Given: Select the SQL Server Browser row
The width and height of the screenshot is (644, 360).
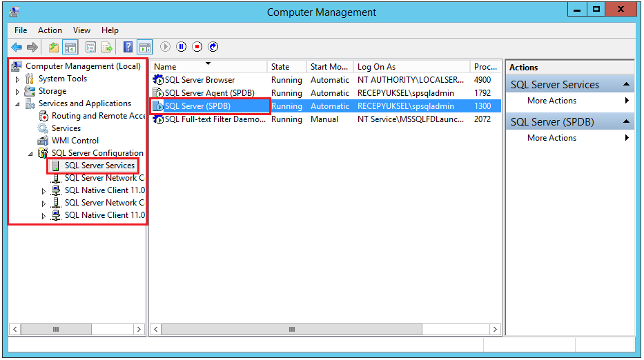Looking at the screenshot, I should point(326,79).
